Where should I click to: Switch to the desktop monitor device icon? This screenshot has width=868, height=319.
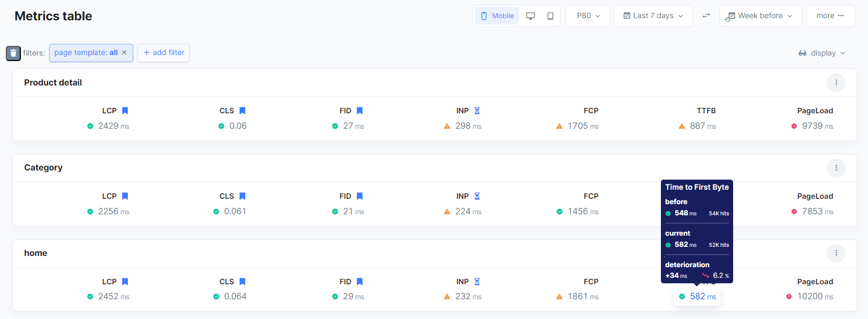[531, 16]
